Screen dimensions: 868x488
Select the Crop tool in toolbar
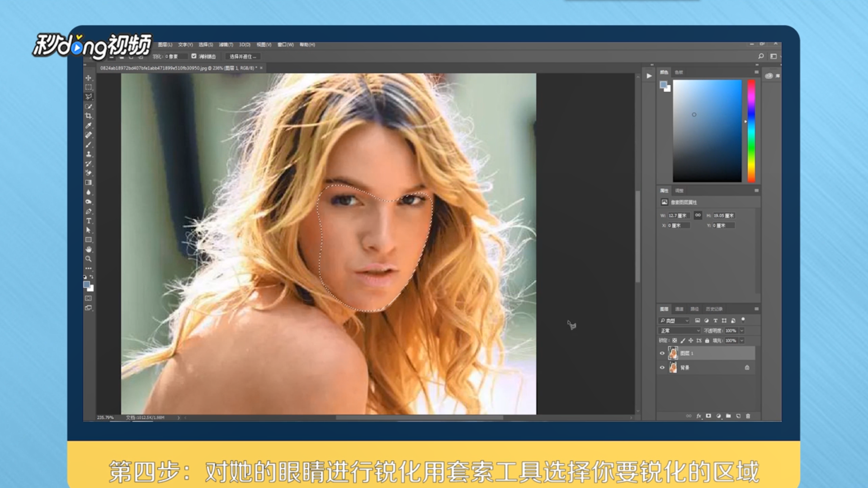[89, 116]
